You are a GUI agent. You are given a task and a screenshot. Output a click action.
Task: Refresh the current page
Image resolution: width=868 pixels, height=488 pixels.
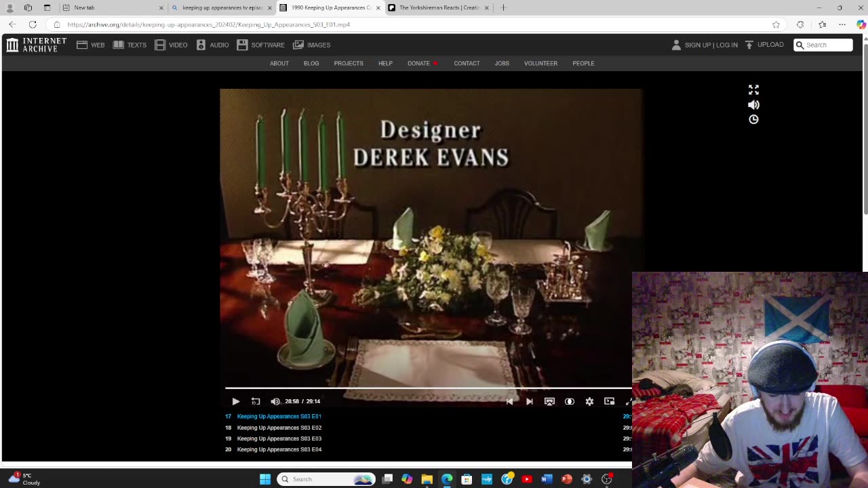coord(33,24)
